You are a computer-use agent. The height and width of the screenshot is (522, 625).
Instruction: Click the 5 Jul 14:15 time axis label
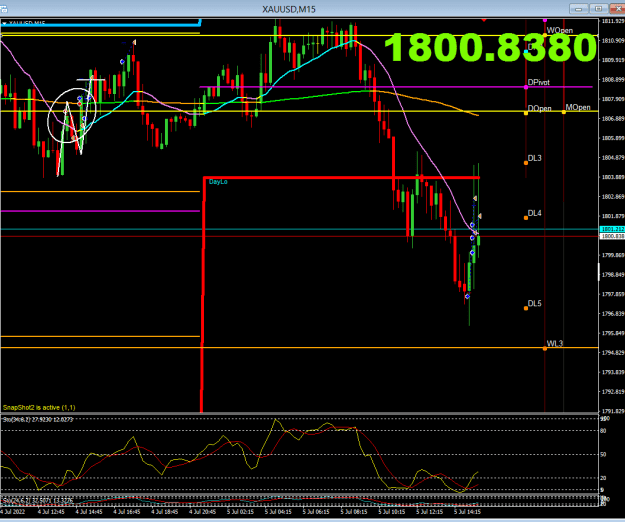click(468, 512)
